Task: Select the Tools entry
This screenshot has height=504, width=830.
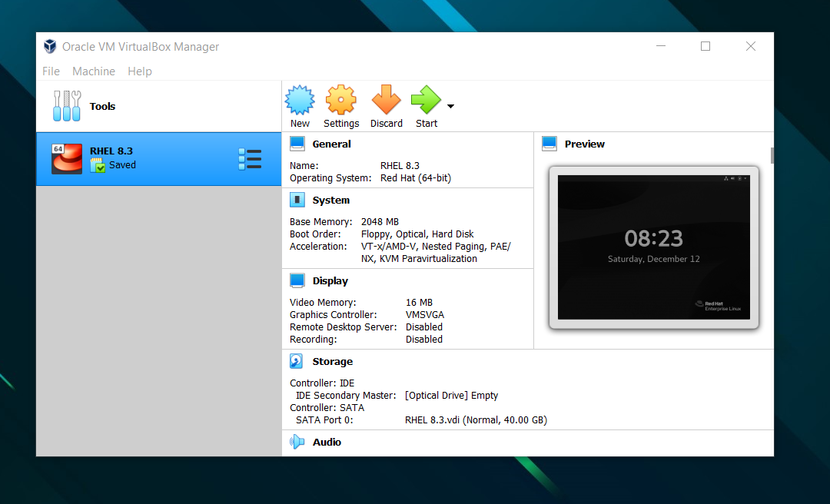Action: [x=159, y=107]
